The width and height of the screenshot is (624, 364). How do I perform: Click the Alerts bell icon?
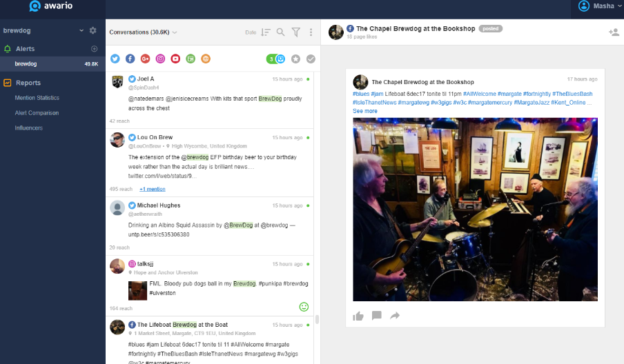click(7, 49)
